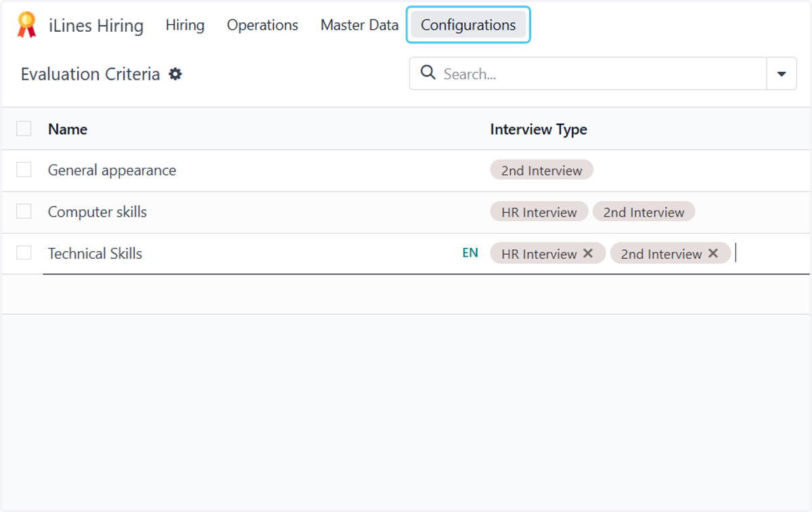Click 2nd Interview tag in General appearance row

(541, 170)
